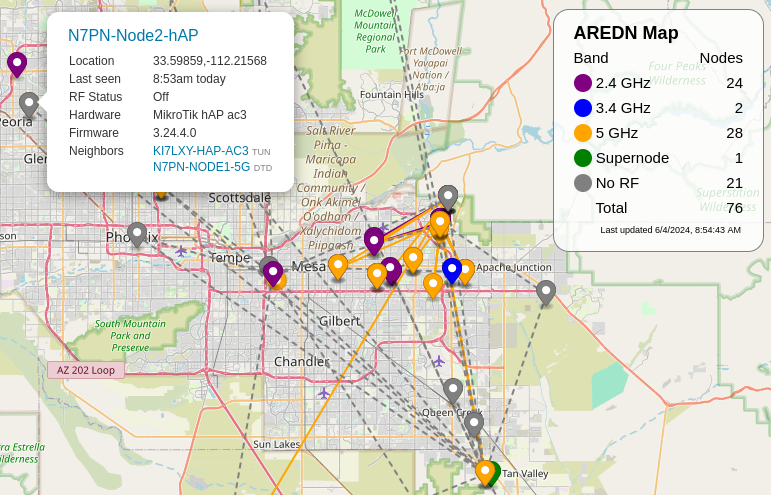Select the gray marker over Phoenix label

pyautogui.click(x=137, y=234)
